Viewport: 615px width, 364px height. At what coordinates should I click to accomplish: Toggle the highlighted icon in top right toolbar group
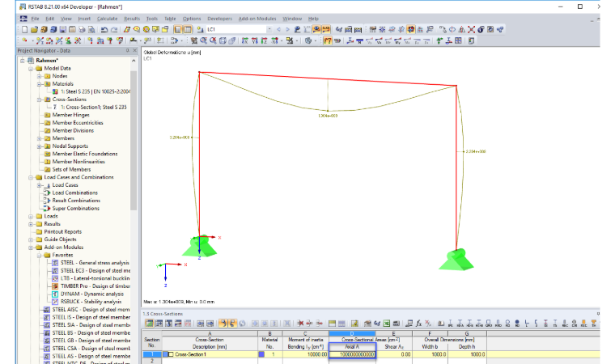410,29
